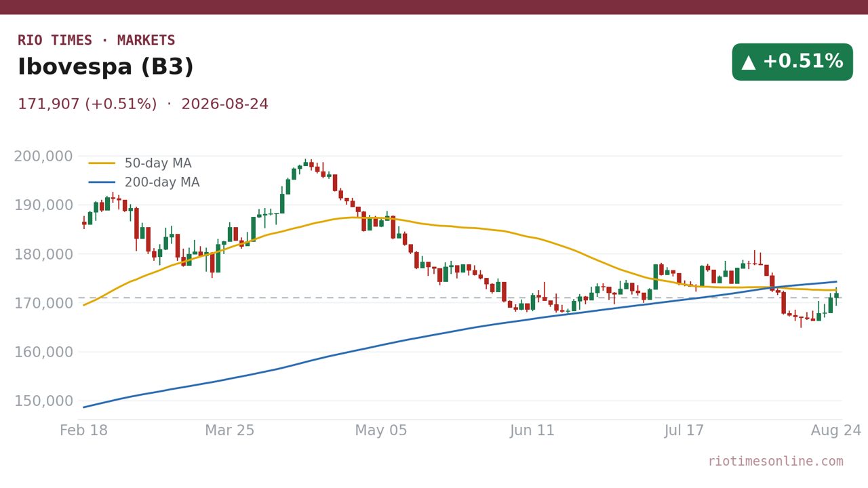Click the Jul 17 x-axis date label

point(684,431)
